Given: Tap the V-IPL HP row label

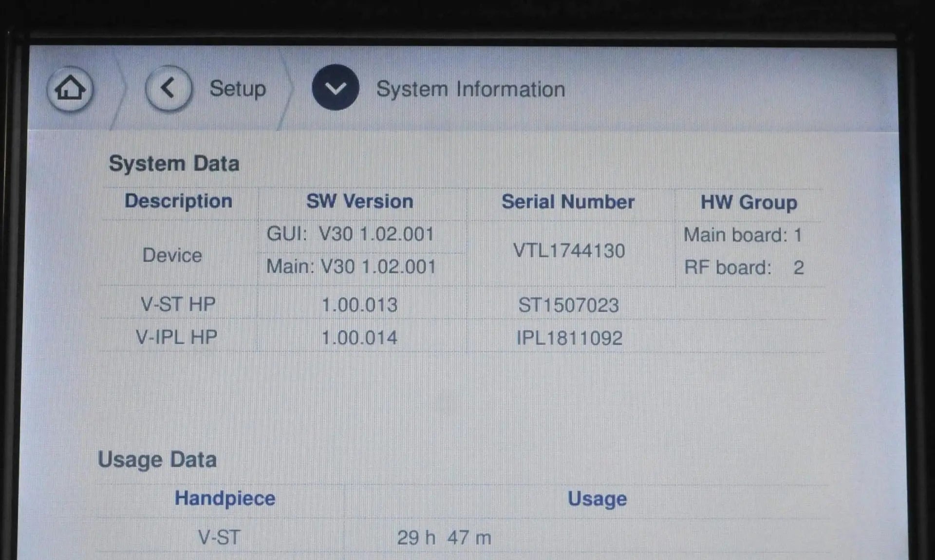Looking at the screenshot, I should pos(176,337).
